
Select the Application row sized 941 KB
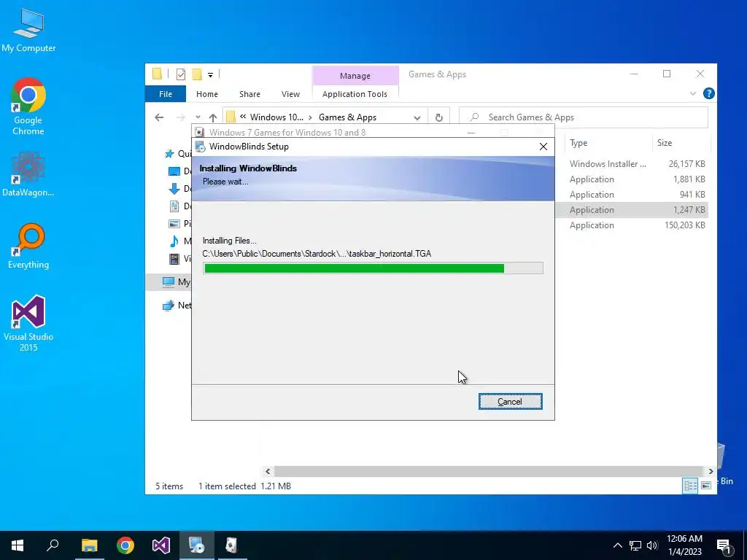[632, 194]
